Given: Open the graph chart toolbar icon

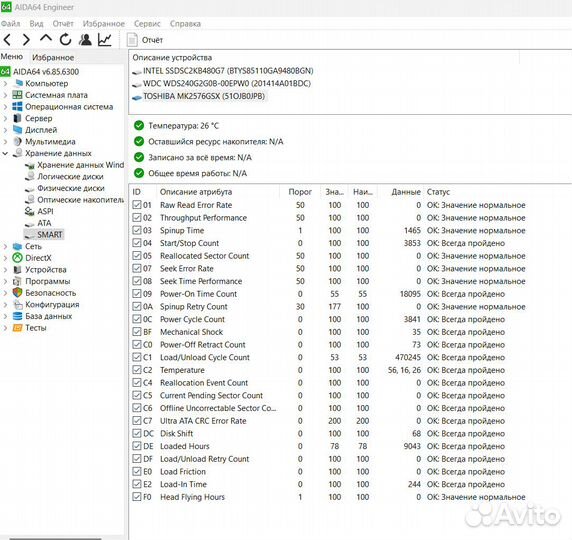Looking at the screenshot, I should pos(105,39).
